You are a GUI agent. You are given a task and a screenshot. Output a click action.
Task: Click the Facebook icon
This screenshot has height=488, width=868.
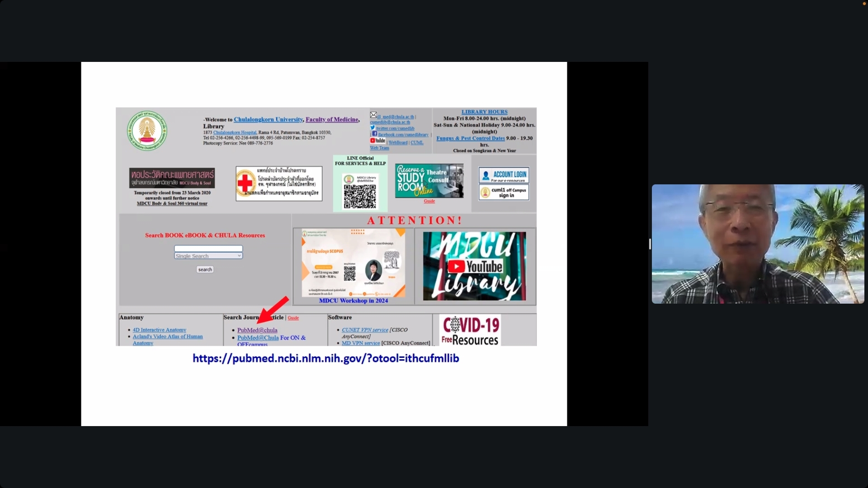374,134
